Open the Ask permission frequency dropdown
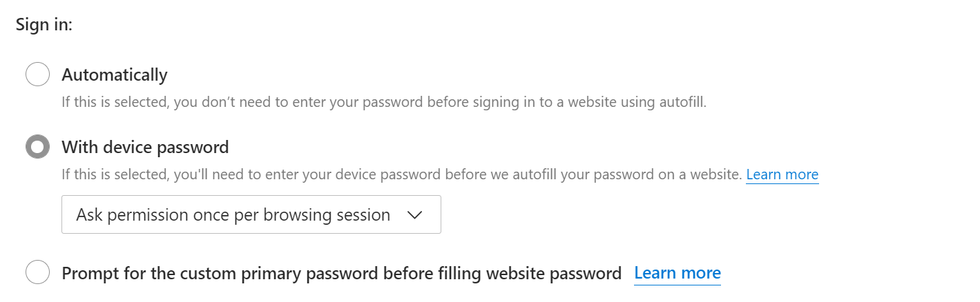980x302 pixels. (251, 214)
